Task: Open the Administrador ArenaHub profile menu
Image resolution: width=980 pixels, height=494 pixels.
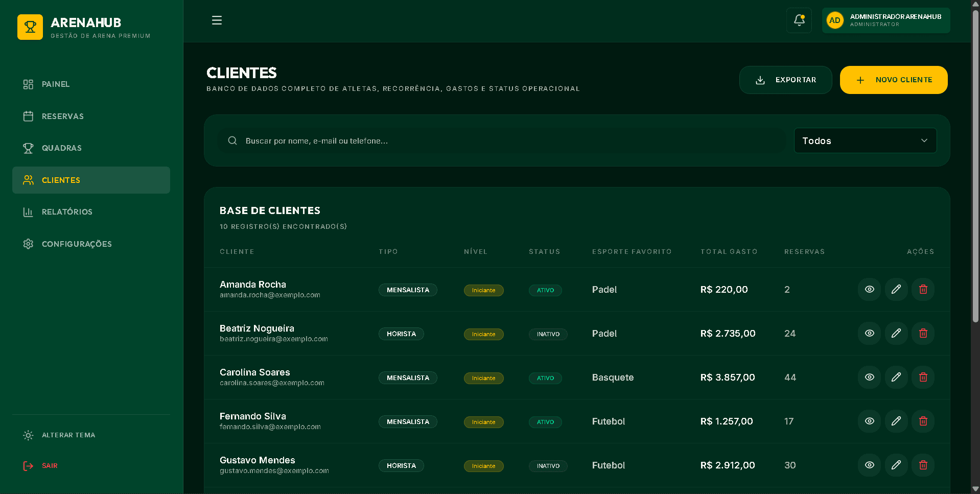Action: tap(886, 20)
